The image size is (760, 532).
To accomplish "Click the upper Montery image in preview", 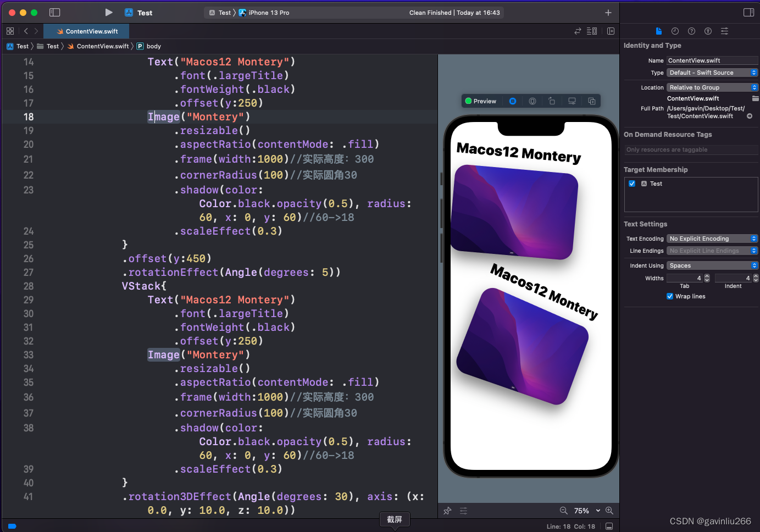I will click(x=514, y=212).
